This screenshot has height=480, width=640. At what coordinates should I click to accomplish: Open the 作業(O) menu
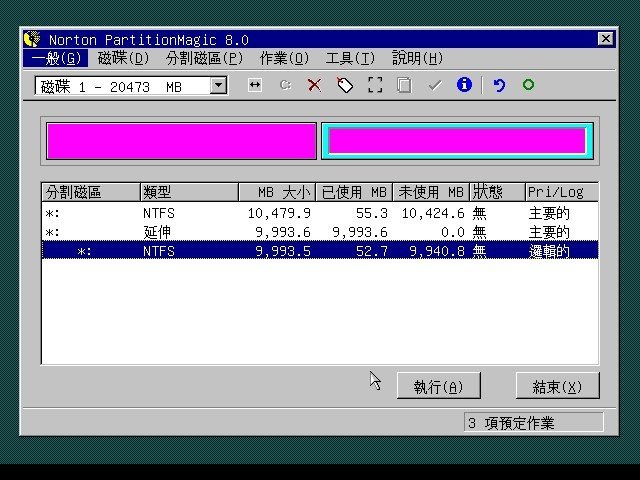284,58
